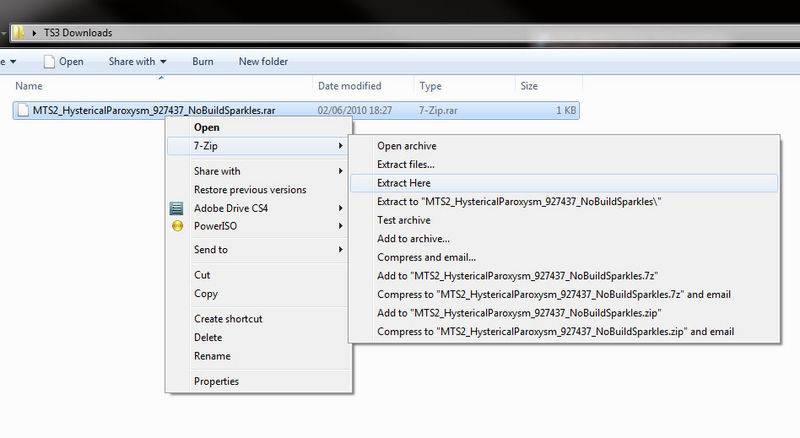Select Create shortcut
The width and height of the screenshot is (800, 438).
[x=228, y=319]
